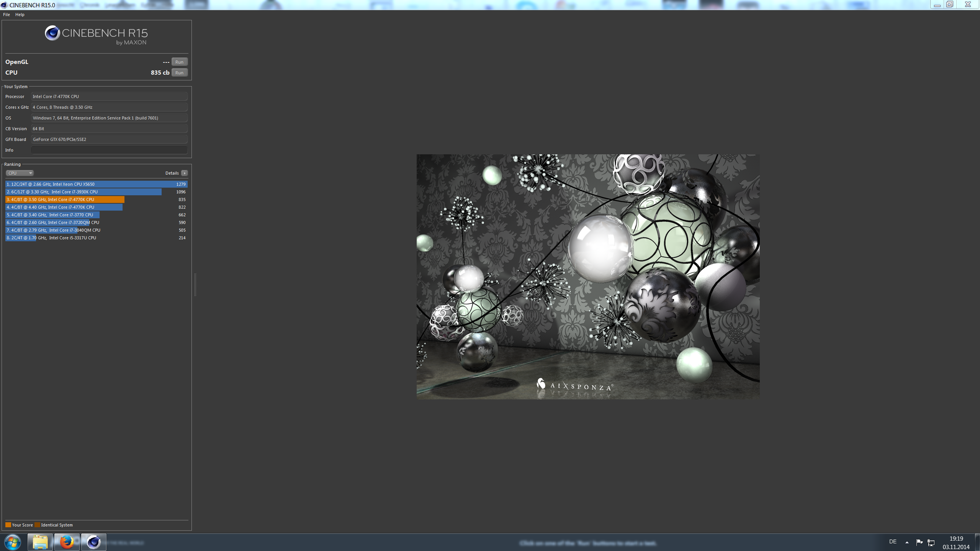The image size is (980, 551).
Task: Show hidden tray icons arrow
Action: pyautogui.click(x=907, y=542)
